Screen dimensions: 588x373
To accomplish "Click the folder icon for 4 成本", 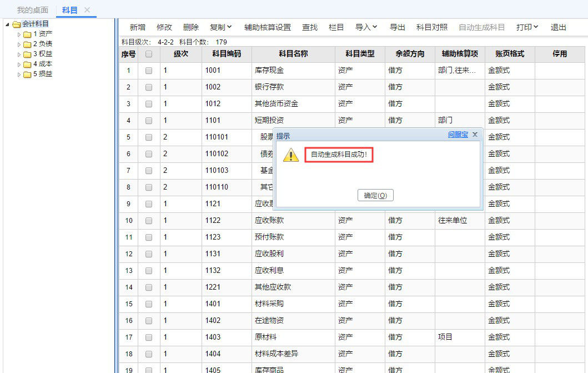I will (27, 64).
